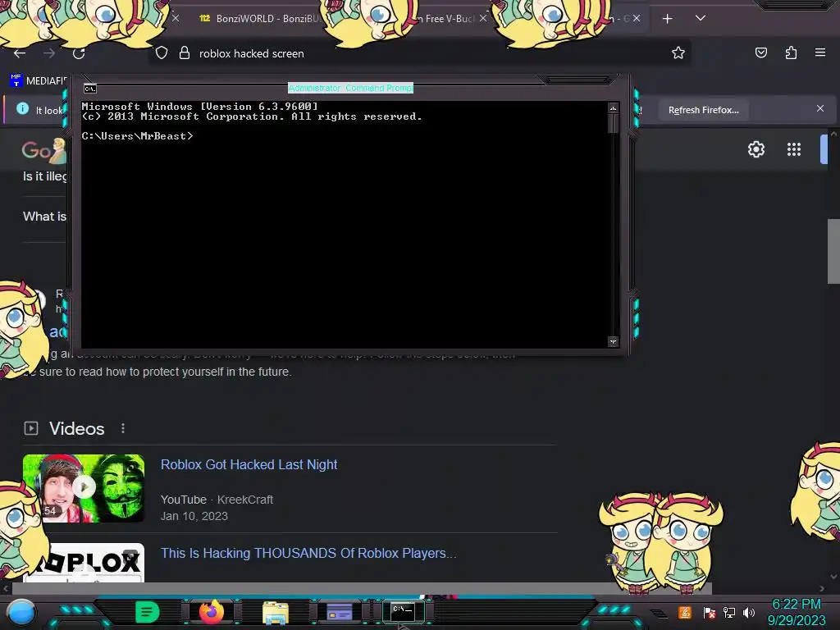Click inside the Command Prompt console area
840x630 pixels.
click(345, 224)
